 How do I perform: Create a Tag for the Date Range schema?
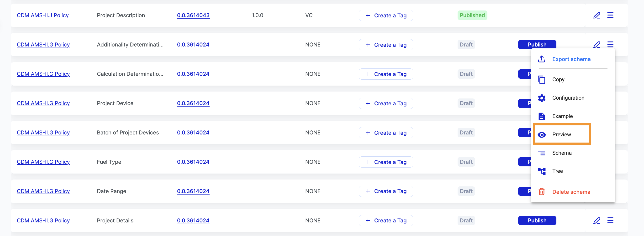[x=385, y=191]
